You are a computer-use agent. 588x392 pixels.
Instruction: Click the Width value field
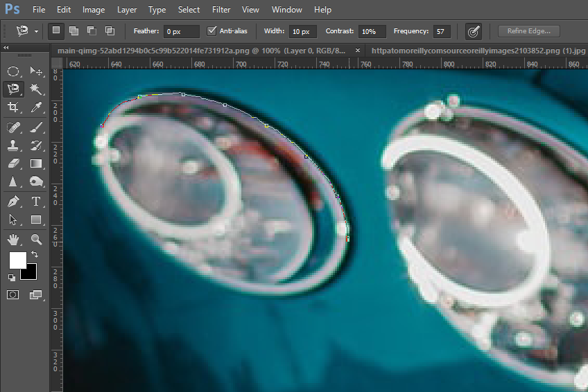(302, 31)
